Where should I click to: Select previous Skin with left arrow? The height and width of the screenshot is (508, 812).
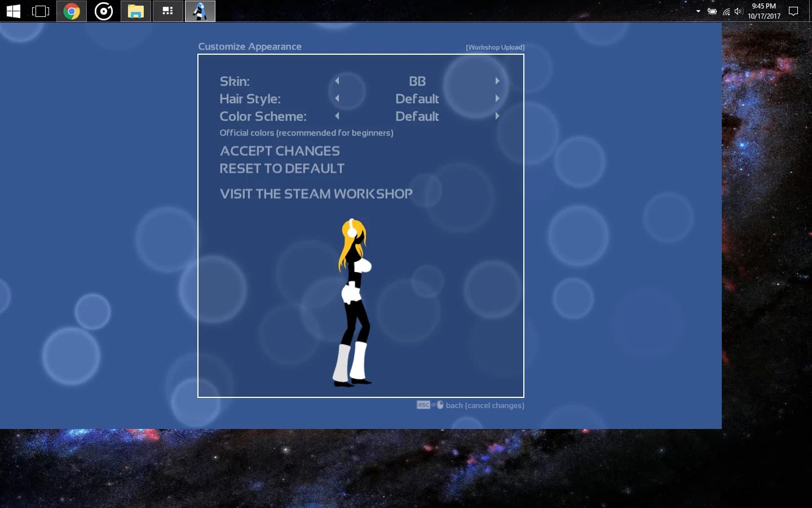point(337,81)
